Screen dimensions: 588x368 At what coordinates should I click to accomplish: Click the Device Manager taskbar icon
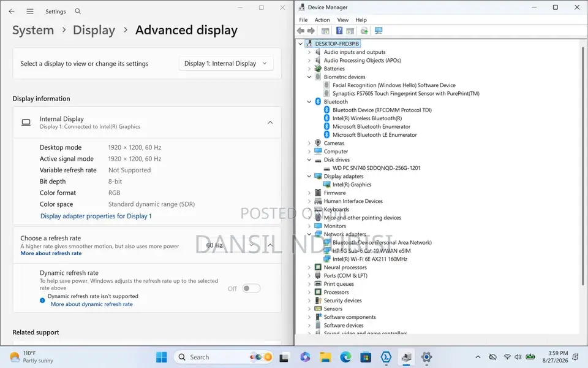[x=406, y=357]
